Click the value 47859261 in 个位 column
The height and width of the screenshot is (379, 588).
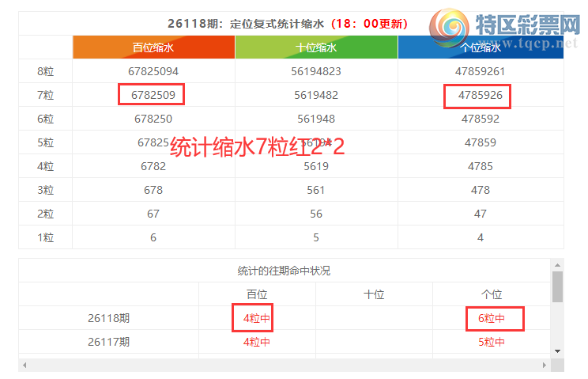tap(481, 71)
